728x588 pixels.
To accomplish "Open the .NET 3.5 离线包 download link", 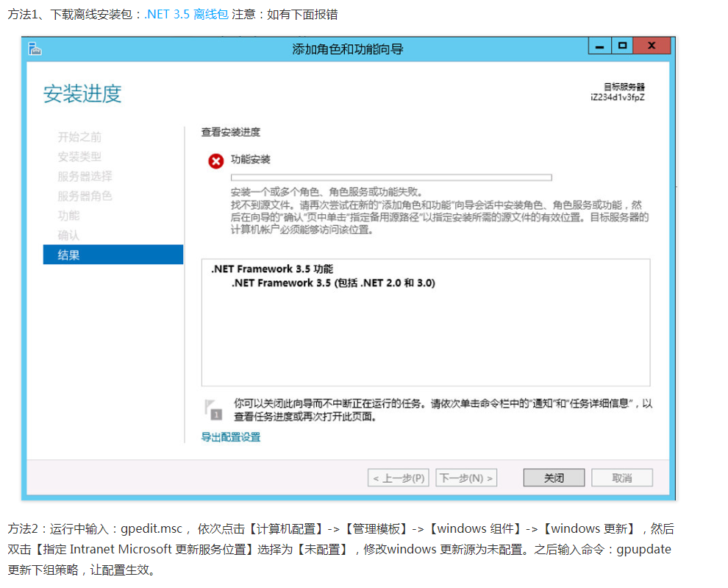I will (x=186, y=15).
